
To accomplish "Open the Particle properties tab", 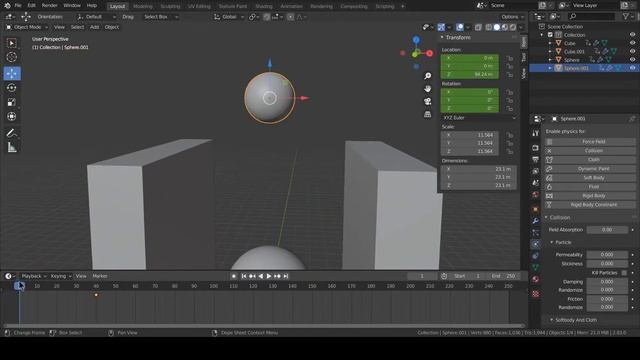I will 536,233.
